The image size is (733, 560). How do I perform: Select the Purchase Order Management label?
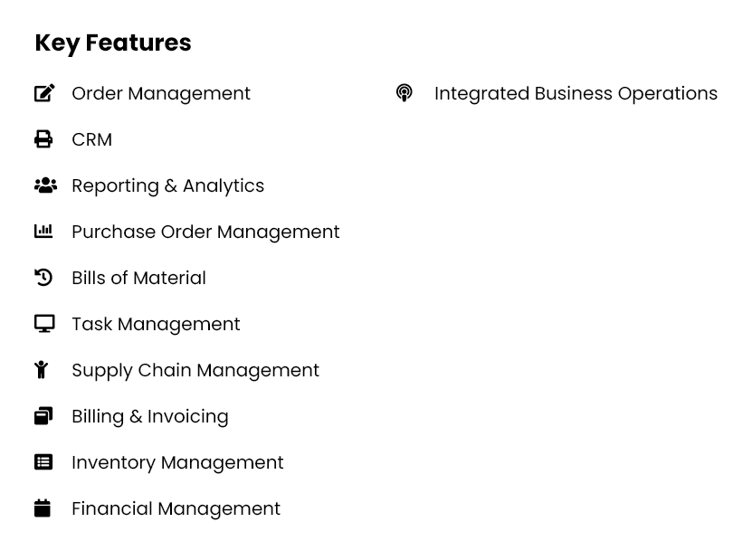click(x=205, y=233)
